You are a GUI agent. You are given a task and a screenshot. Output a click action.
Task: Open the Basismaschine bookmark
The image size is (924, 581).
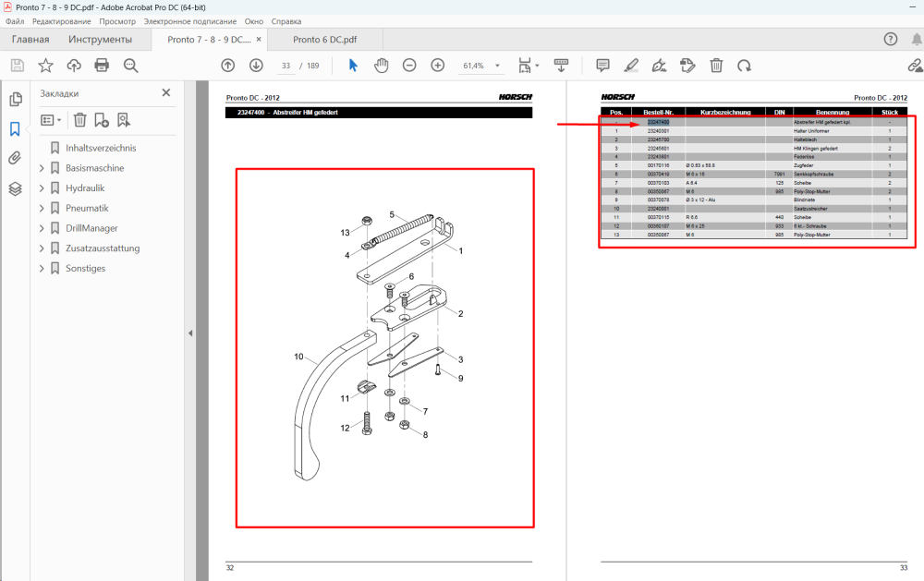[95, 168]
